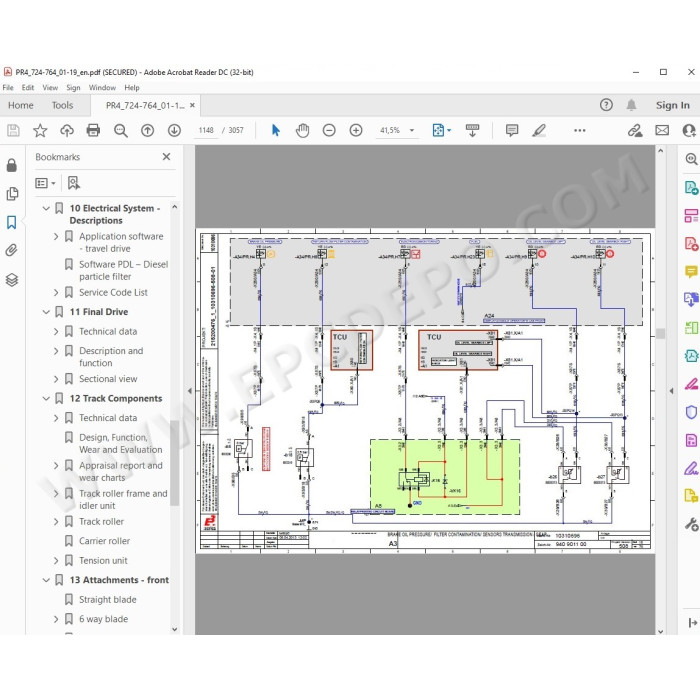Collapse 12 Track Components bookmark
Screen dimensions: 700x700
[x=46, y=398]
